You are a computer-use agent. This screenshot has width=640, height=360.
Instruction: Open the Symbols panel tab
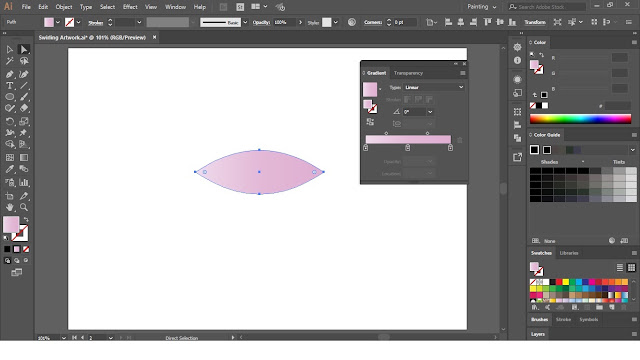click(x=589, y=320)
